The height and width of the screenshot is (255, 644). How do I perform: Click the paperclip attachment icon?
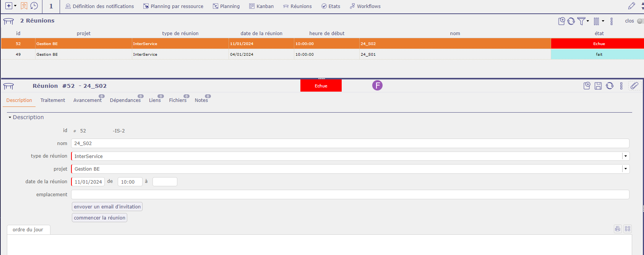point(634,86)
